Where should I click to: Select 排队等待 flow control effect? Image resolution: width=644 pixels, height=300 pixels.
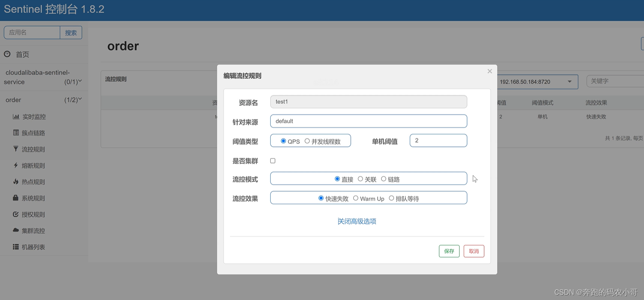click(x=391, y=198)
